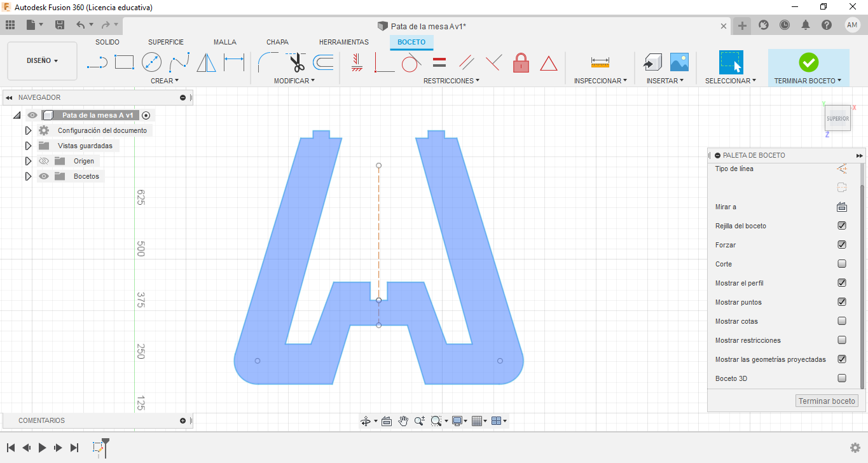Select the Spline sketch tool
Screen dimensions: 868x463
click(179, 62)
